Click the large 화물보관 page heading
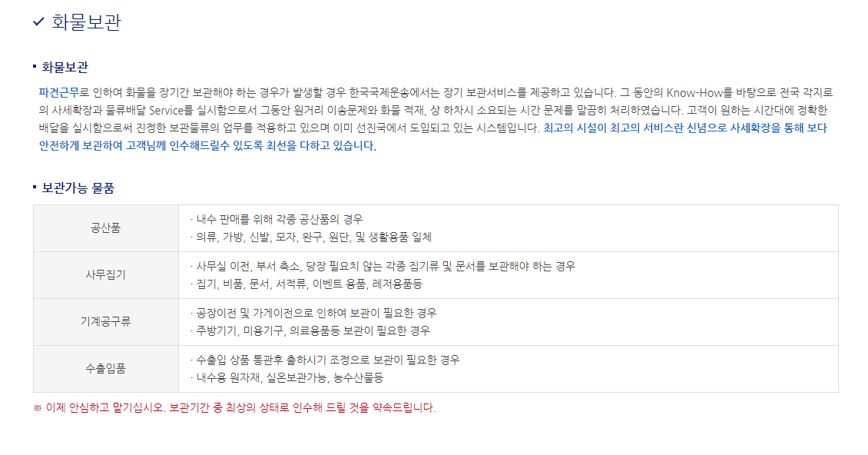868x455 pixels. click(x=86, y=22)
